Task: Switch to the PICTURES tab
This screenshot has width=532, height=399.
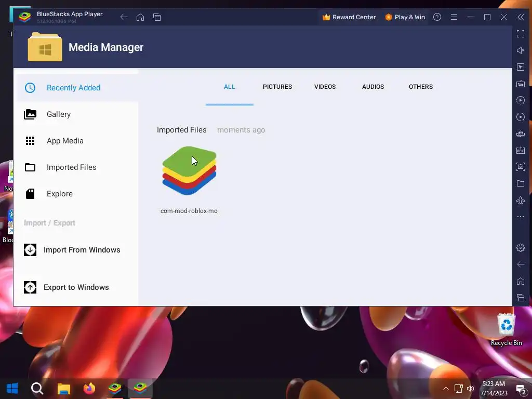Action: coord(277,87)
